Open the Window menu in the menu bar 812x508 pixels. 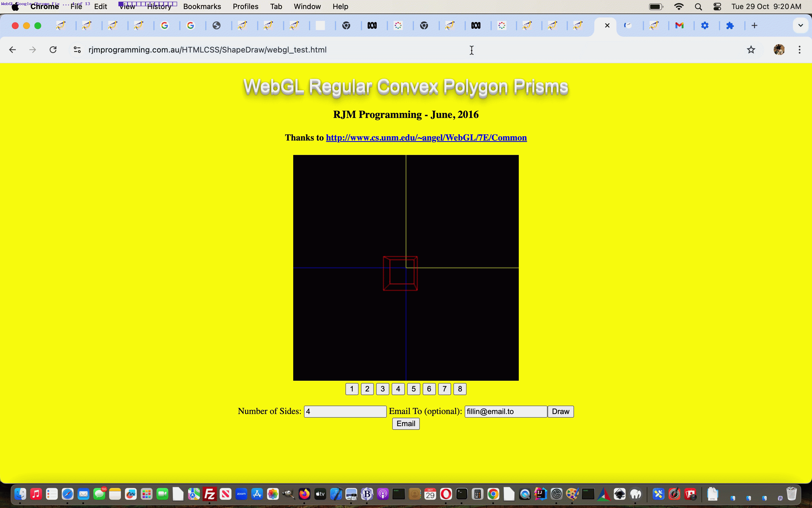click(x=307, y=6)
